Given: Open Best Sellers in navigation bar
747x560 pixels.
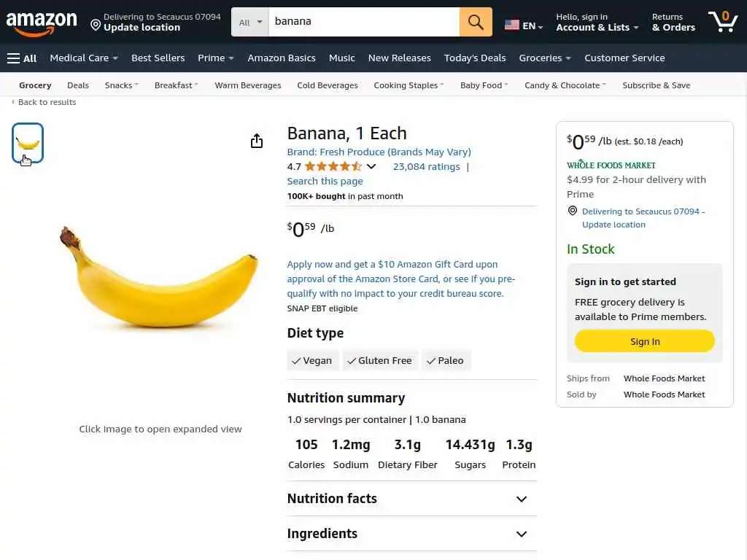Looking at the screenshot, I should [x=158, y=58].
